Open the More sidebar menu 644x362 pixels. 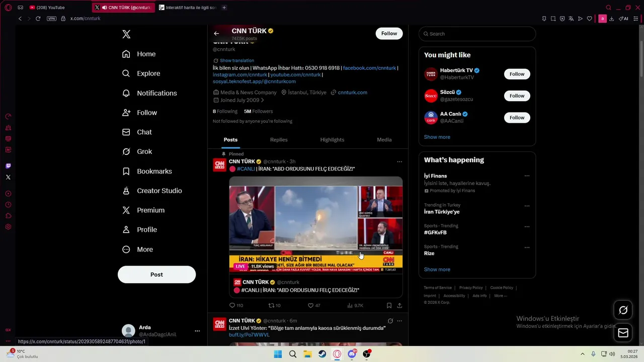click(x=137, y=249)
